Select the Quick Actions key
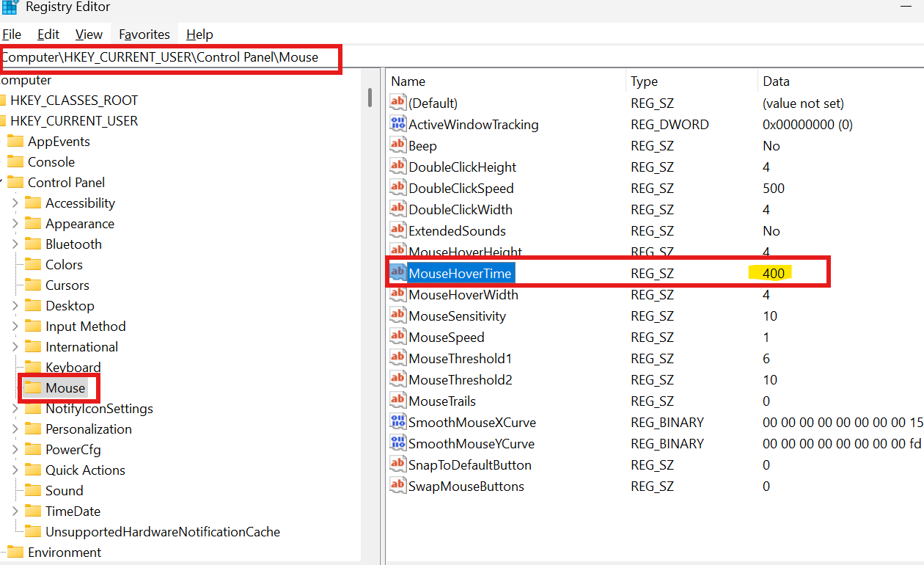This screenshot has width=924, height=565. coord(85,470)
